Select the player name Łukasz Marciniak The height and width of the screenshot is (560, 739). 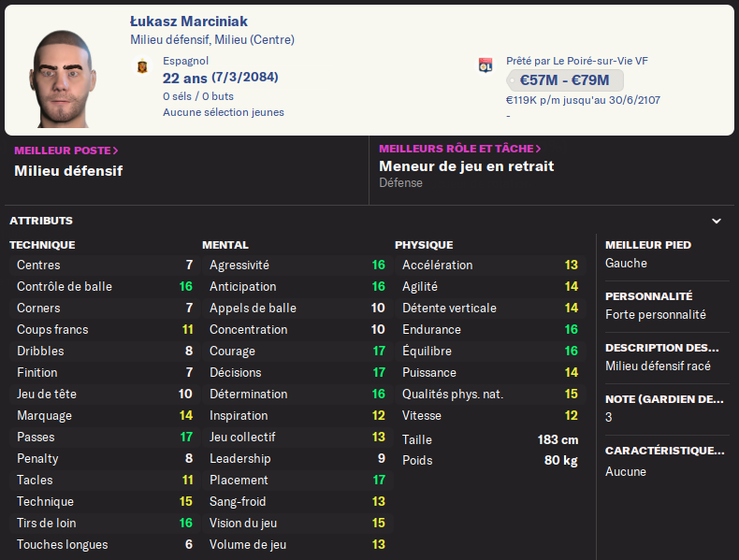189,22
